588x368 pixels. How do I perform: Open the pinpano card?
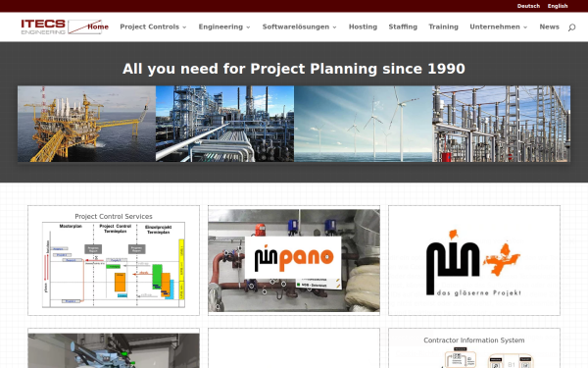[x=294, y=260]
